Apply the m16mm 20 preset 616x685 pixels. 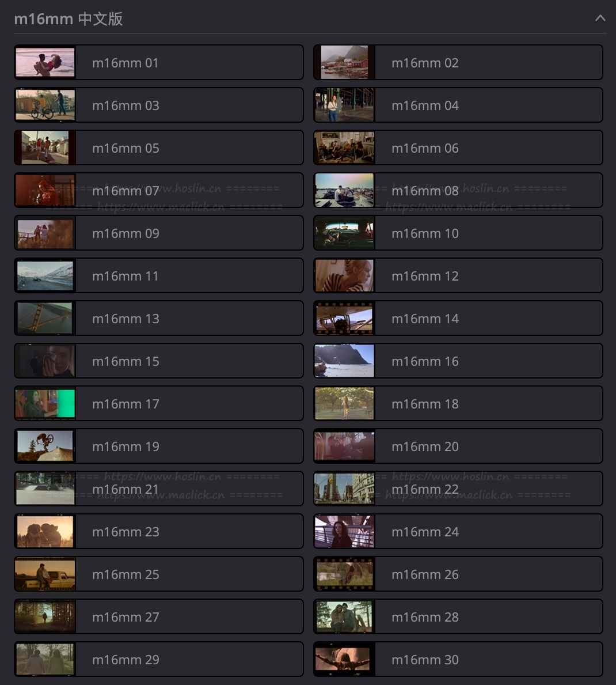(458, 446)
